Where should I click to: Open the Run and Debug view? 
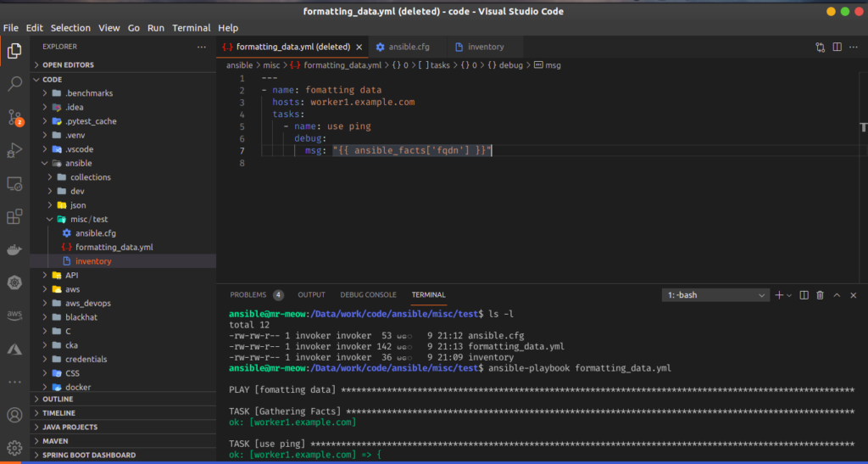pyautogui.click(x=14, y=150)
